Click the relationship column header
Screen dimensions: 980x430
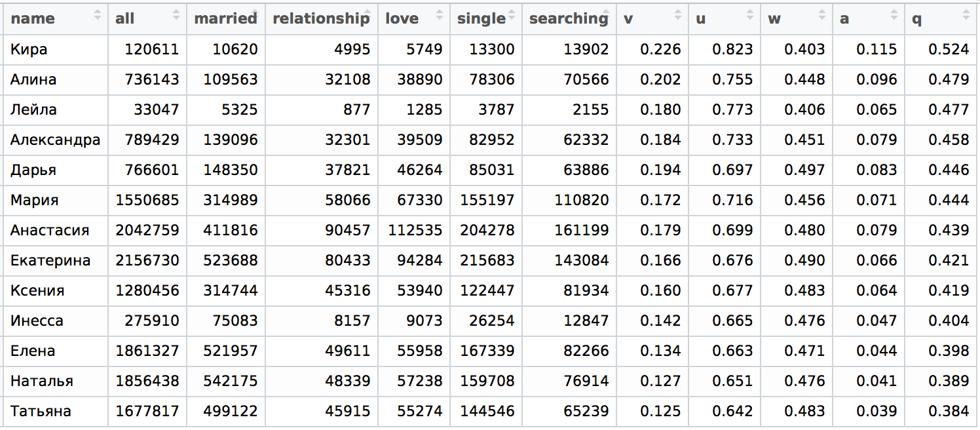tap(322, 18)
